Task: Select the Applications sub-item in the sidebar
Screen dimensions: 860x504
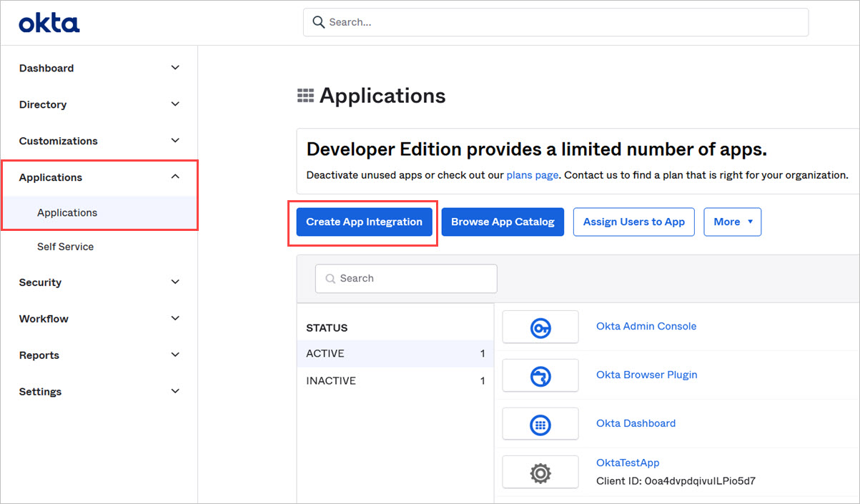Action: coord(67,212)
